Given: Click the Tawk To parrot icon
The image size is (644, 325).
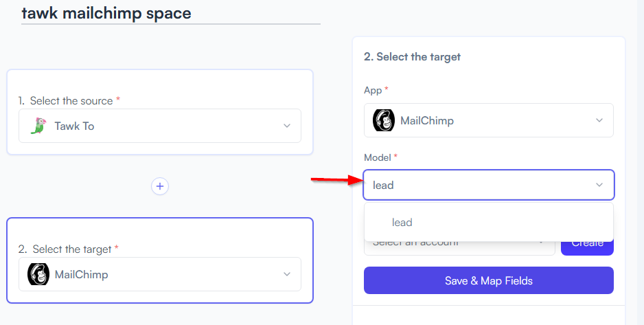Looking at the screenshot, I should 38,126.
